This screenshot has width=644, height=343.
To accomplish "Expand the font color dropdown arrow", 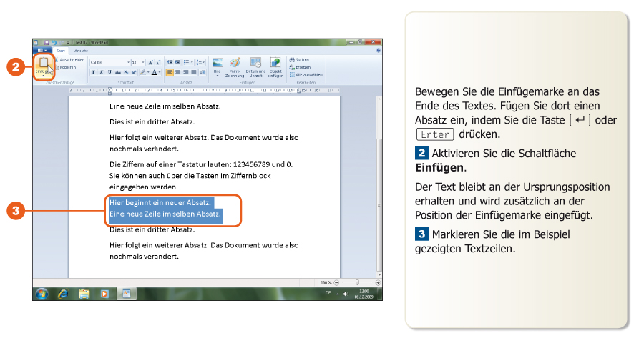I will coord(160,72).
